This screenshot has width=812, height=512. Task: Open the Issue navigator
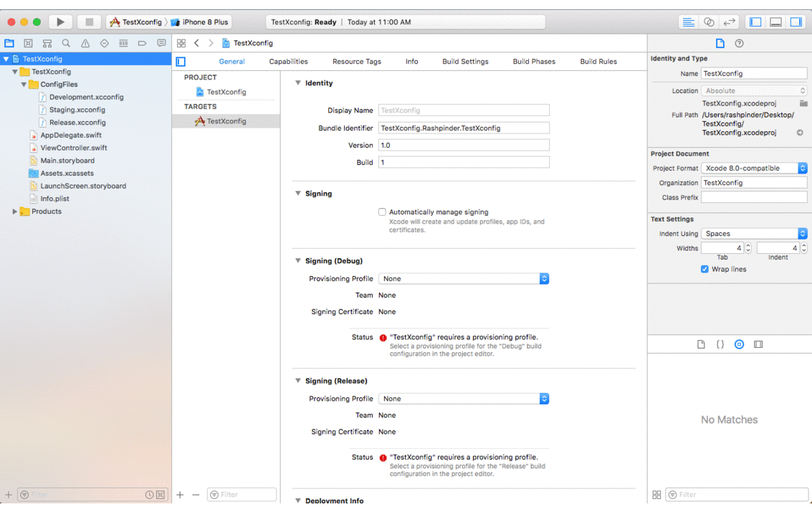tap(85, 43)
